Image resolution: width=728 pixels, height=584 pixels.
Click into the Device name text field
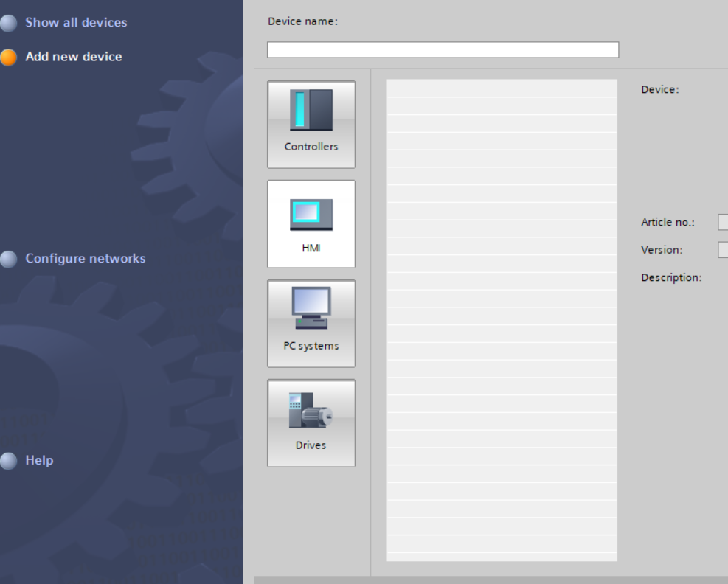[443, 49]
